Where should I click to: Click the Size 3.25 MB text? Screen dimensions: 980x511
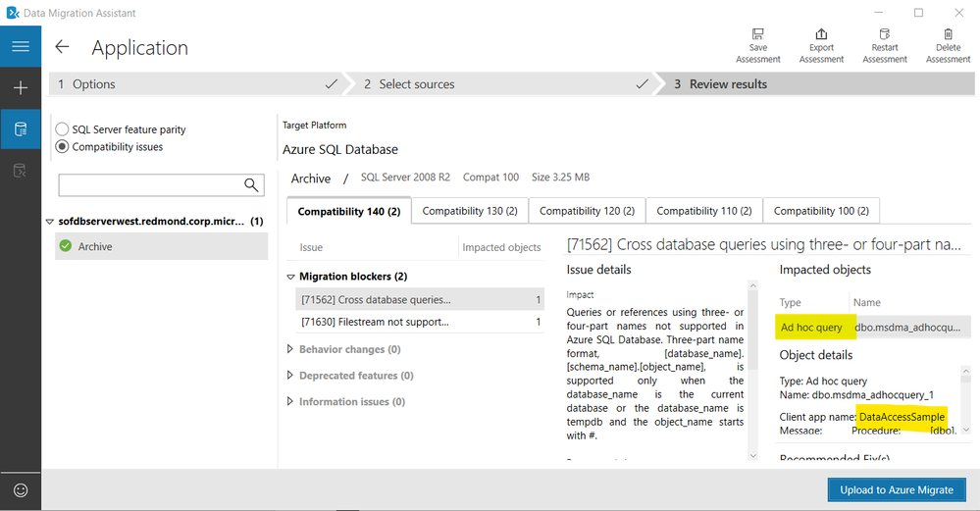coord(560,178)
